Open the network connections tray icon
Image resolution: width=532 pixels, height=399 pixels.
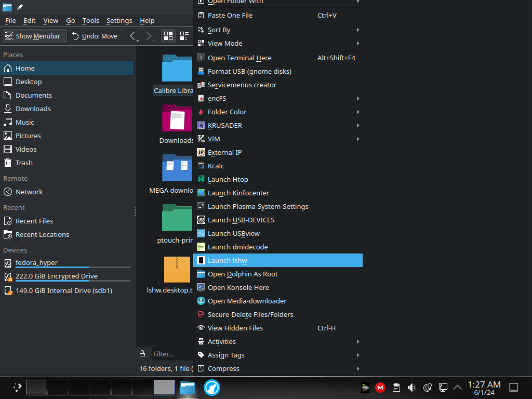point(443,387)
